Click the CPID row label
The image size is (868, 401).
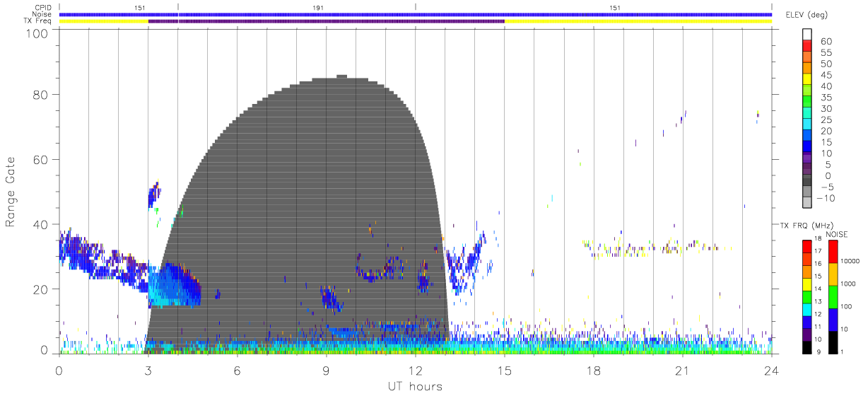42,8
